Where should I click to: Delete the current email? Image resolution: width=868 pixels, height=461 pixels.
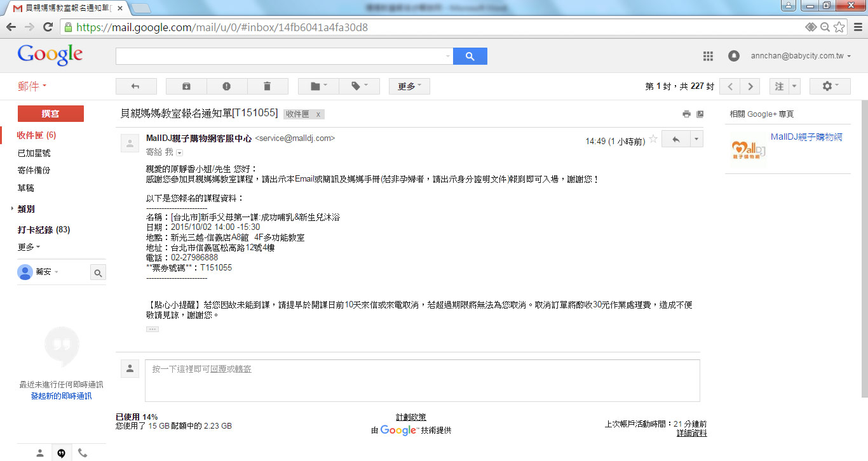coord(268,86)
